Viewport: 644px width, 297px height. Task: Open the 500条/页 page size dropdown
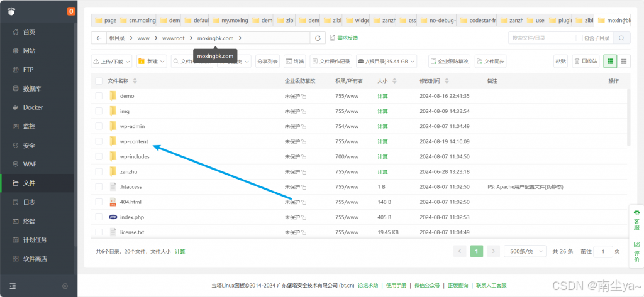click(524, 251)
